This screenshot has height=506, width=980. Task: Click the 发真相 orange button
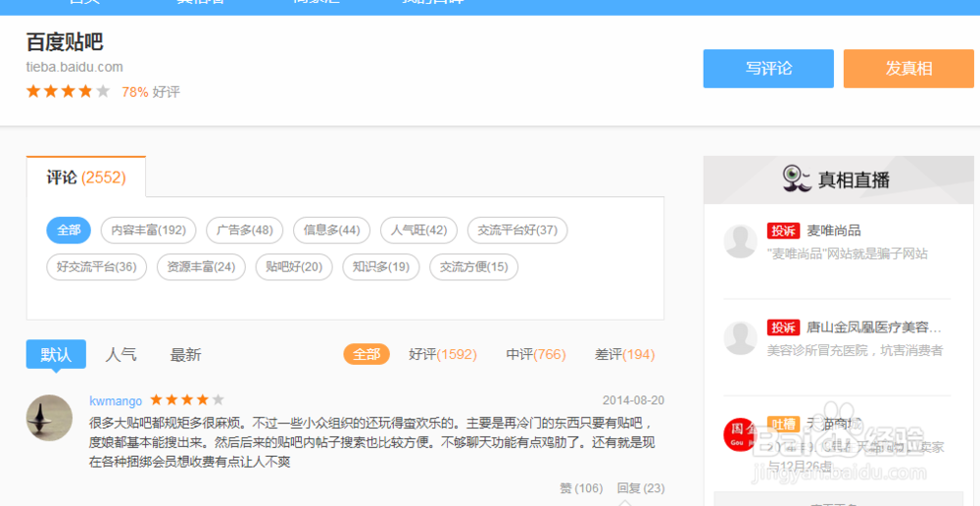908,69
